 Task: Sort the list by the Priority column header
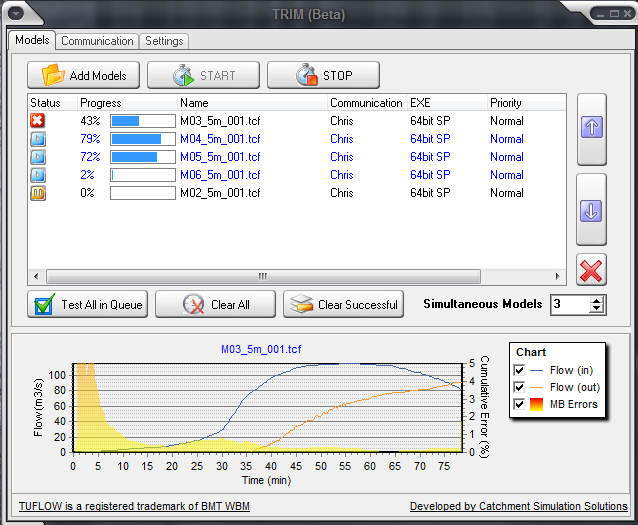(505, 103)
